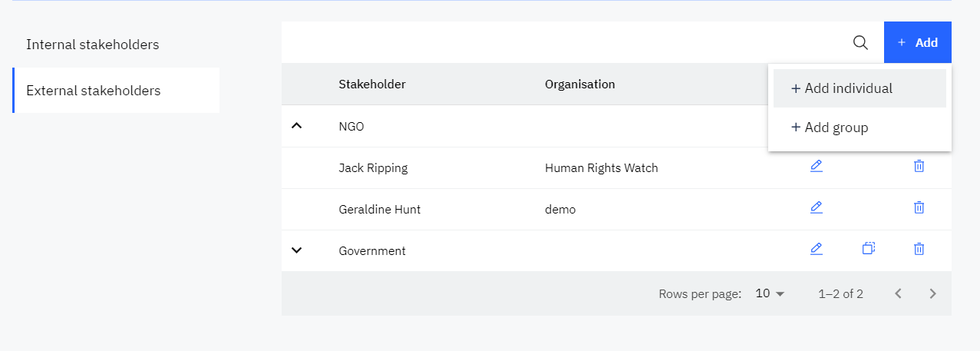Click the blue Add button

pyautogui.click(x=918, y=42)
